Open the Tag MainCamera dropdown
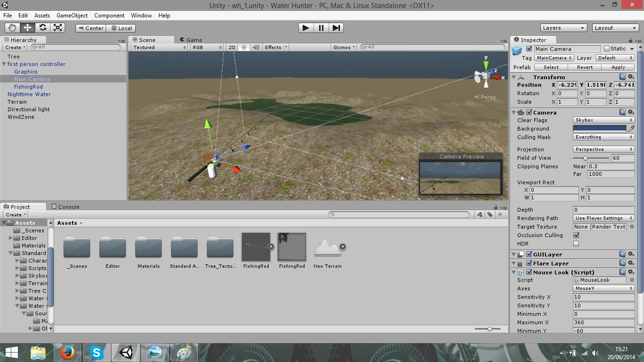The width and height of the screenshot is (644, 362). pos(554,58)
